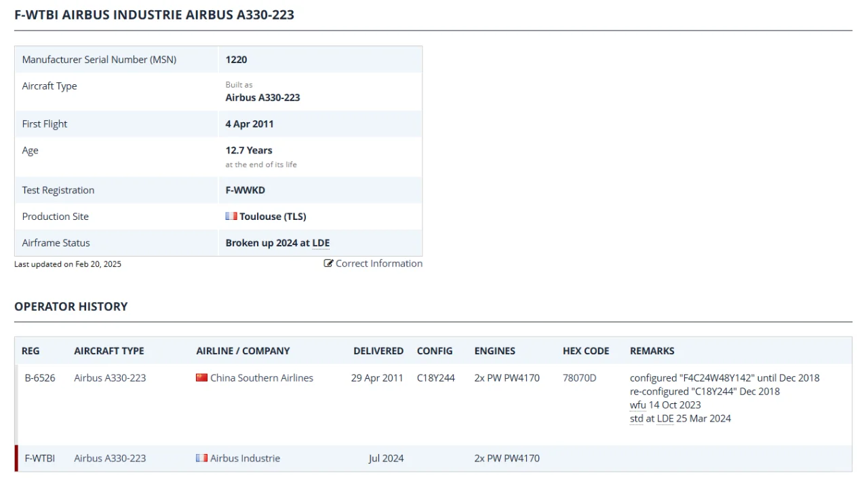The height and width of the screenshot is (486, 868).
Task: Click registration F-WTBI in operator history
Action: point(40,458)
